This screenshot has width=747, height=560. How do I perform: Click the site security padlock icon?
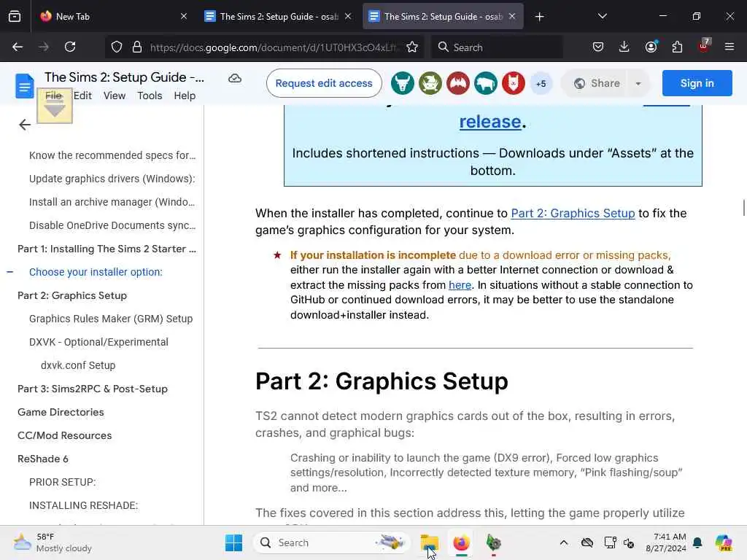pos(137,47)
